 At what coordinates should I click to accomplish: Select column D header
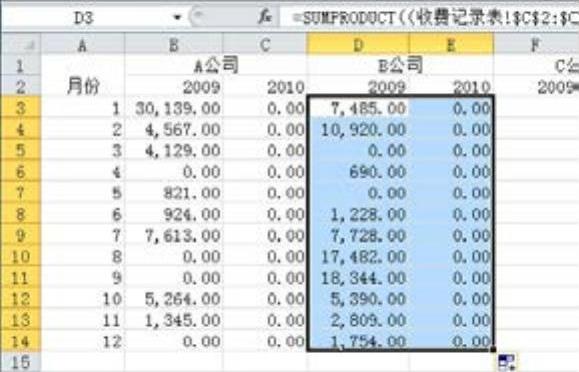pyautogui.click(x=357, y=44)
